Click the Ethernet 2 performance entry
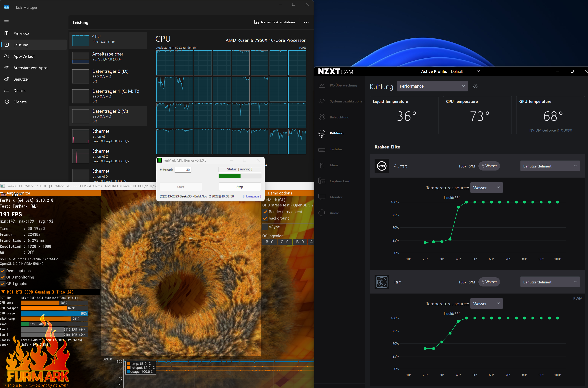Screen dimensions: 588x388 [x=108, y=156]
